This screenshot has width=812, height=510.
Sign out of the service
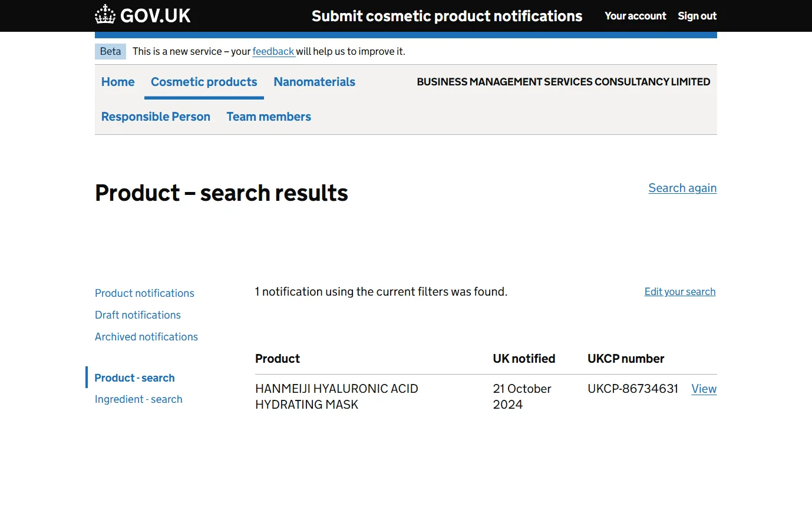click(x=697, y=16)
